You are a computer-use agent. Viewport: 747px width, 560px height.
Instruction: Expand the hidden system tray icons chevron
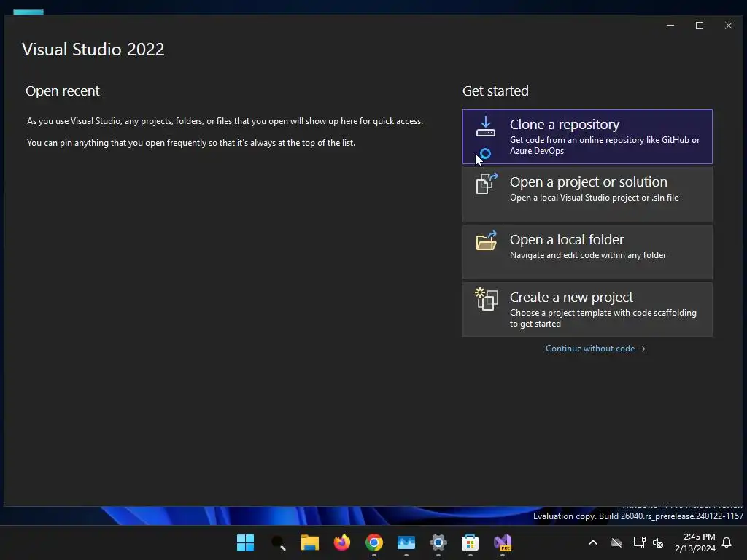593,542
